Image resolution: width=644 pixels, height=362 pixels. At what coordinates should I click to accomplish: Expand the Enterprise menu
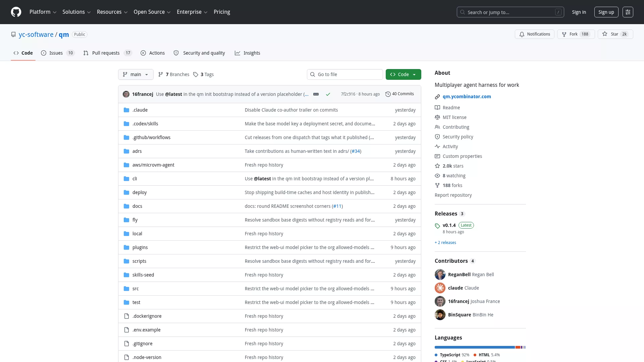coord(192,12)
